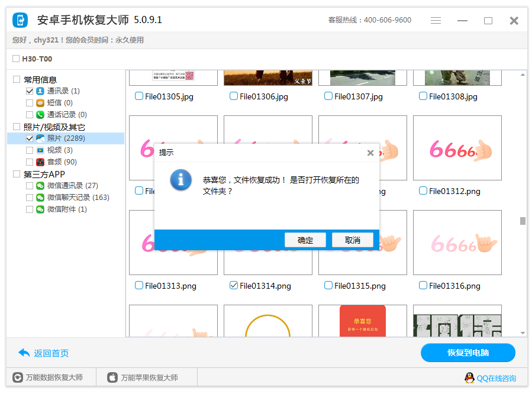Click the WeChat icon beside 微信聊天记录

tap(40, 198)
